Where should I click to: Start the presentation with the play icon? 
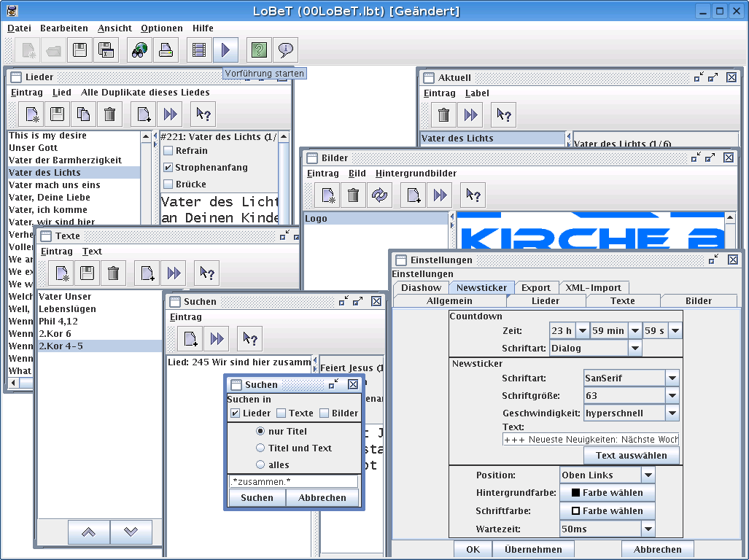pos(225,50)
